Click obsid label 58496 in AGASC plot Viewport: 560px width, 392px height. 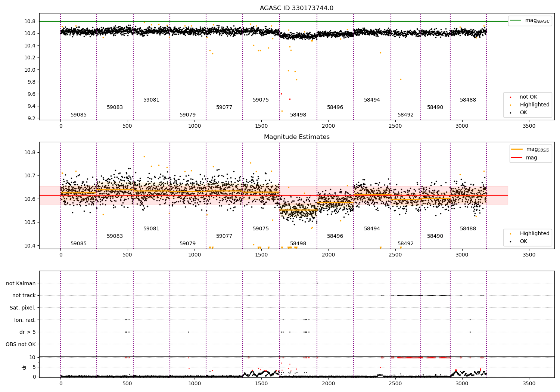click(x=335, y=108)
